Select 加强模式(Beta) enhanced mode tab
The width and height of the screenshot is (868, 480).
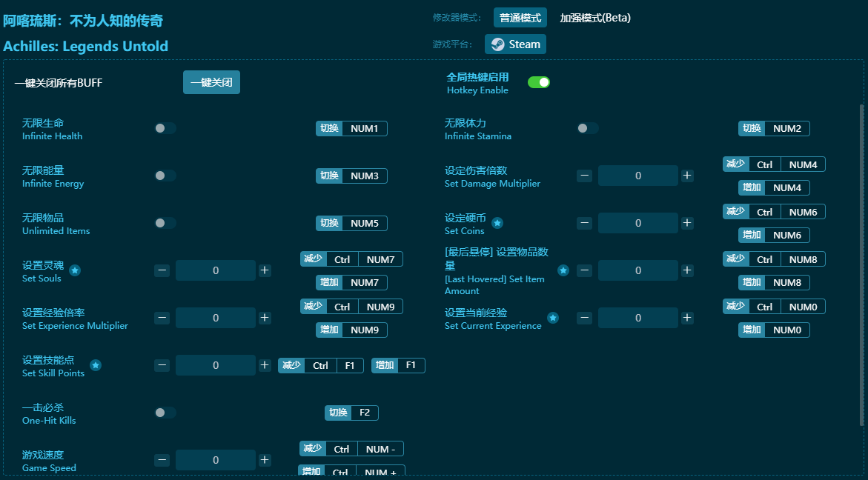pos(594,18)
